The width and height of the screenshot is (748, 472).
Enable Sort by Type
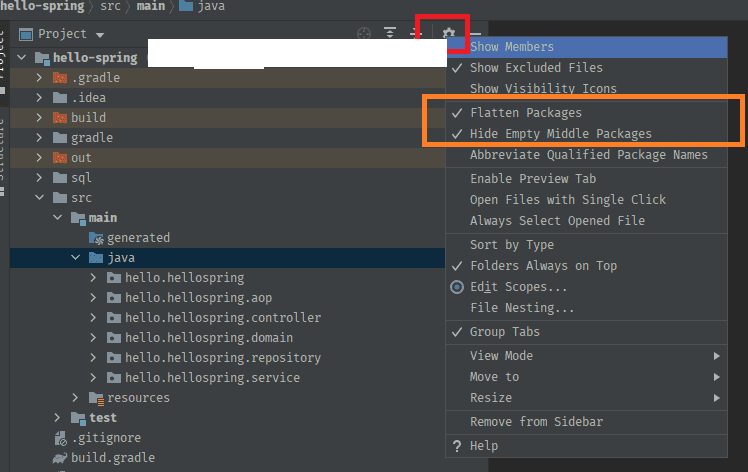coord(587,244)
